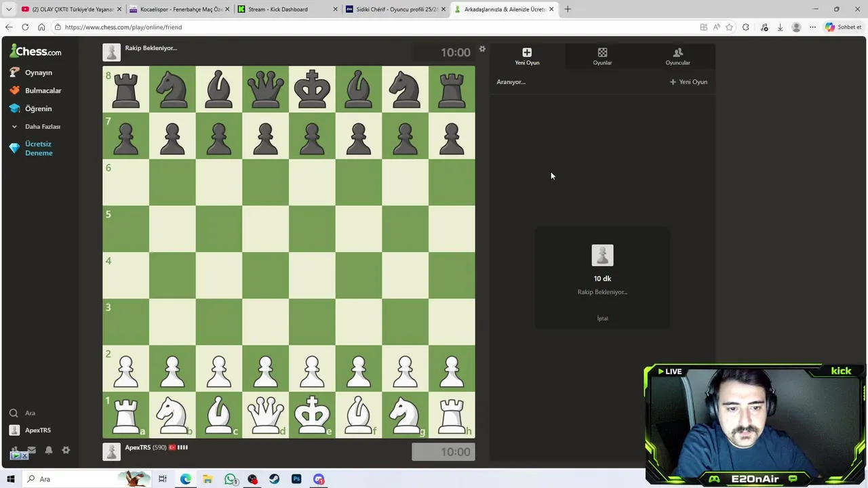Open browser profile avatar

796,27
